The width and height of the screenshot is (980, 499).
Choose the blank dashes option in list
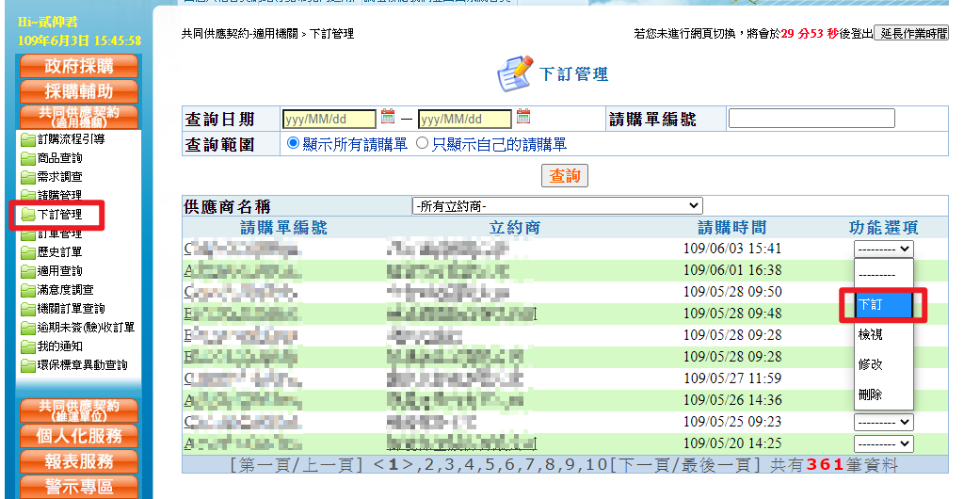pos(884,275)
